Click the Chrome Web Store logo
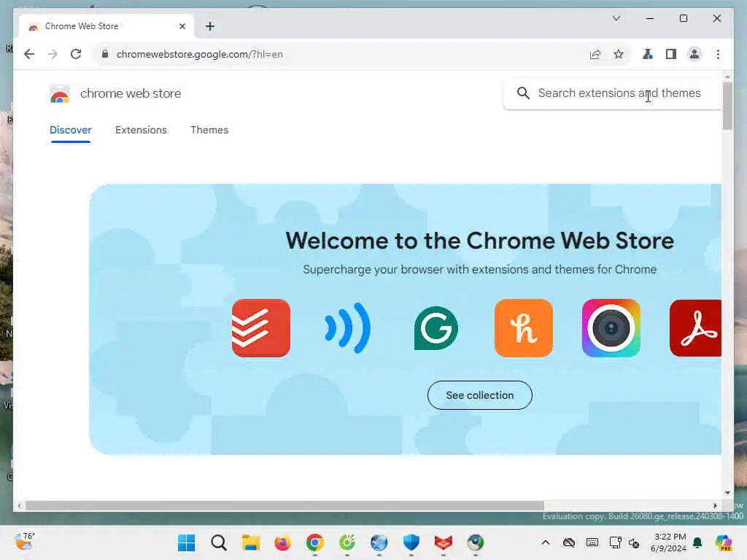 (60, 94)
